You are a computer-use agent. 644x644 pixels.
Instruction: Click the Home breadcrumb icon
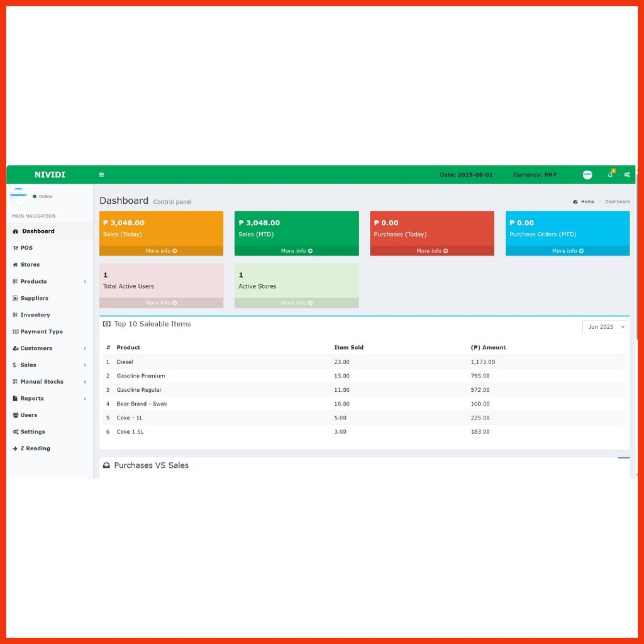pyautogui.click(x=575, y=202)
